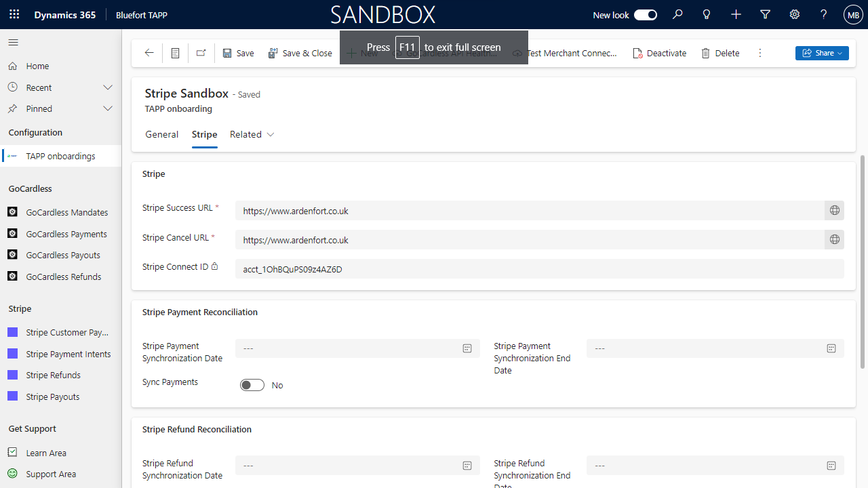Click the Stripe Success URL field

pos(530,211)
